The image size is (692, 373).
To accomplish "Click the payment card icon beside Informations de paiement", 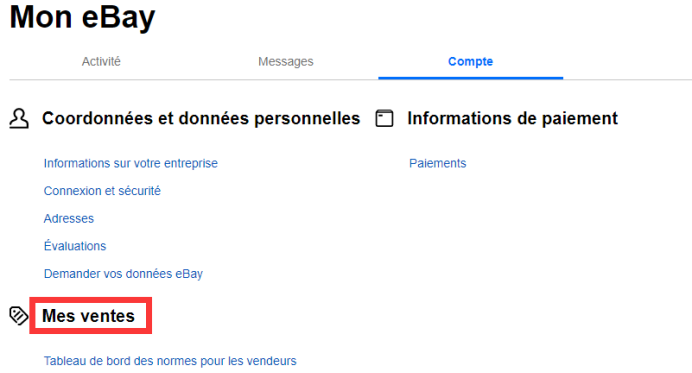I will click(x=384, y=119).
